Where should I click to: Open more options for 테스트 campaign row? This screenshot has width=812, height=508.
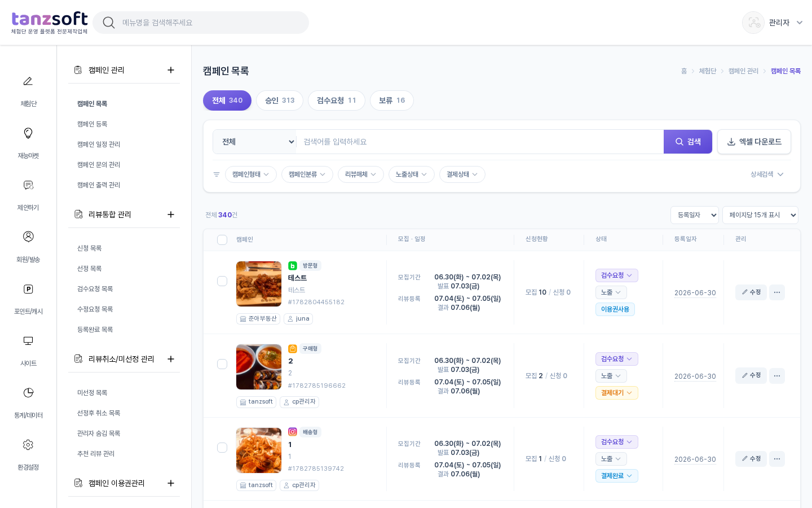click(777, 292)
